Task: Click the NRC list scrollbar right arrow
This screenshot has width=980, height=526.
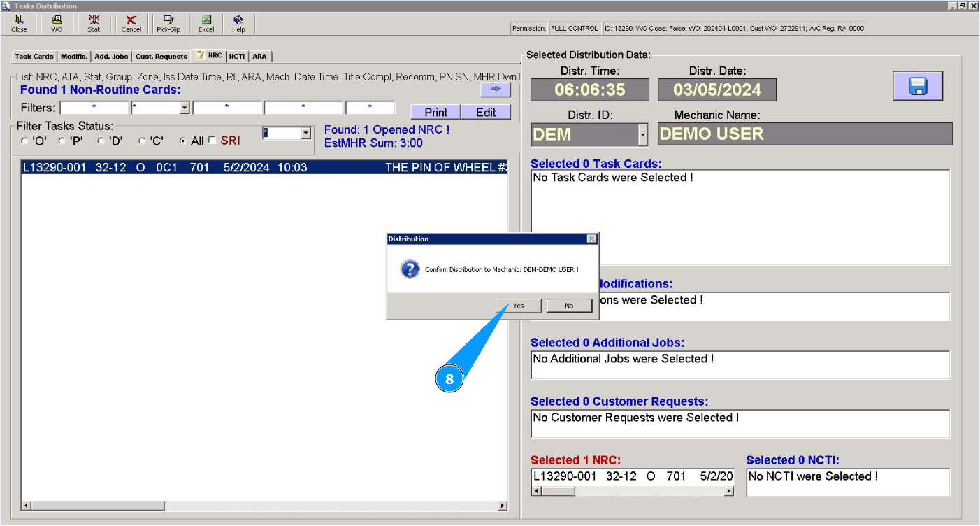Action: click(x=503, y=506)
